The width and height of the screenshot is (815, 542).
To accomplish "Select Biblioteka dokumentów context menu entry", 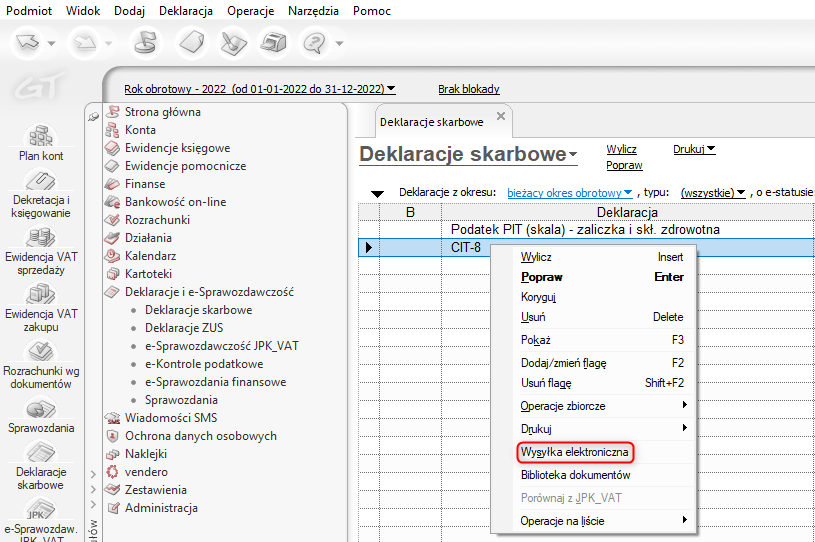I will coord(575,475).
